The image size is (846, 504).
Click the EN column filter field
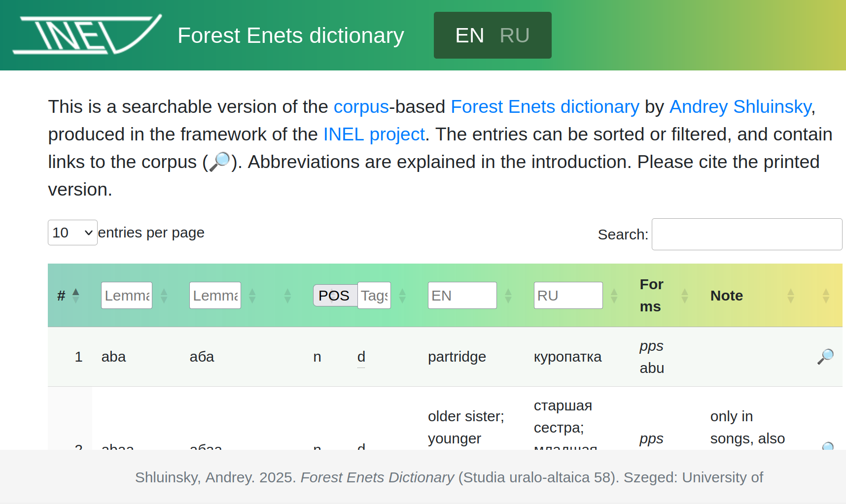tap(462, 296)
